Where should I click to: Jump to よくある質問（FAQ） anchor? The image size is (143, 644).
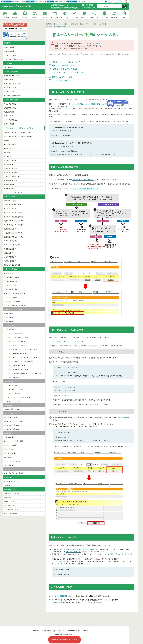[x=61, y=80]
